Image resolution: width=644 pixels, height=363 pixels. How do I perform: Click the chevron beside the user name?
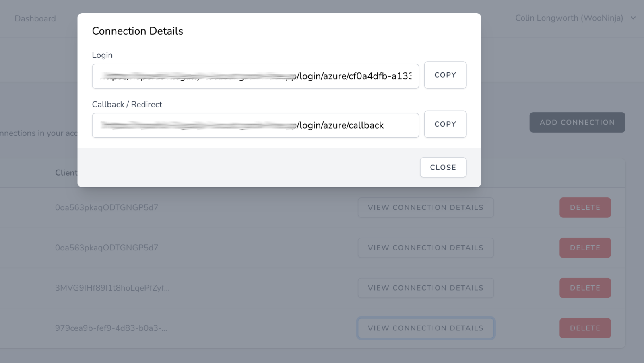click(x=633, y=18)
